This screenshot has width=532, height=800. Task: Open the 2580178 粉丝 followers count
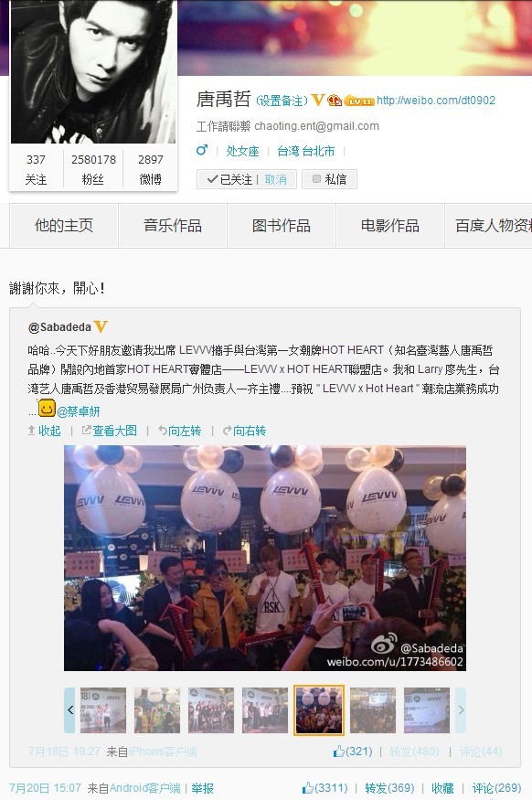point(93,169)
